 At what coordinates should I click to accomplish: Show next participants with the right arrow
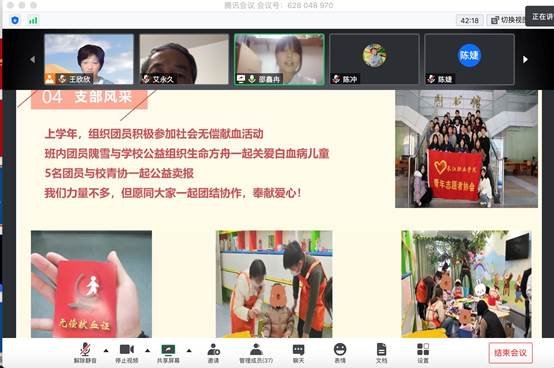pyautogui.click(x=525, y=59)
